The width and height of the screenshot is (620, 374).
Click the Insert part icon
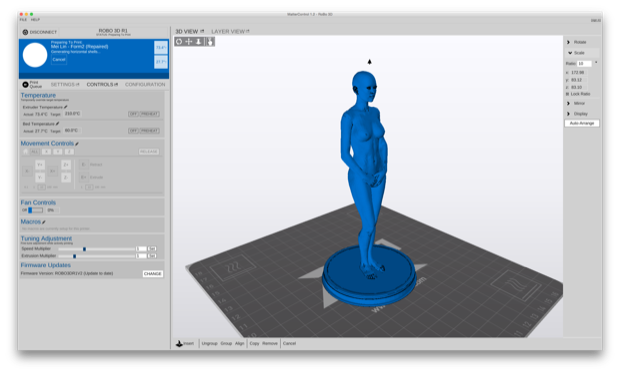(x=179, y=343)
